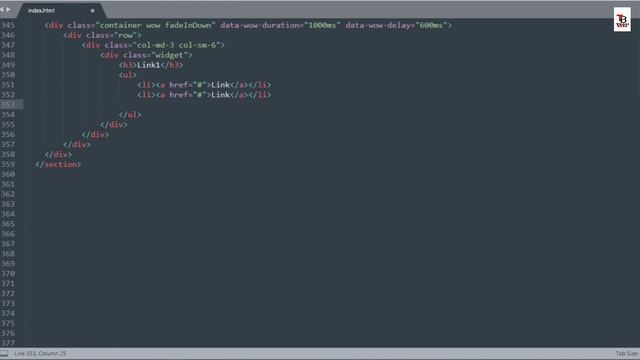Click the opening ul tag on line 350
This screenshot has height=360, width=640.
(128, 75)
